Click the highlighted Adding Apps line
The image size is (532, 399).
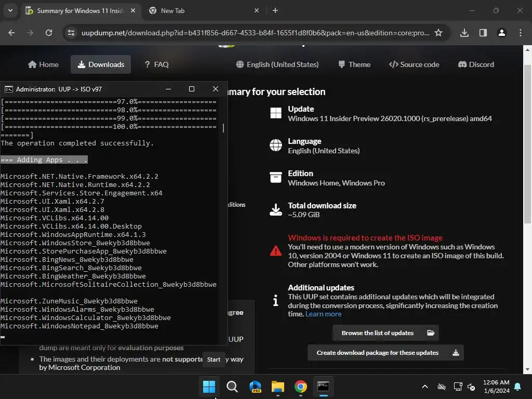[44, 159]
